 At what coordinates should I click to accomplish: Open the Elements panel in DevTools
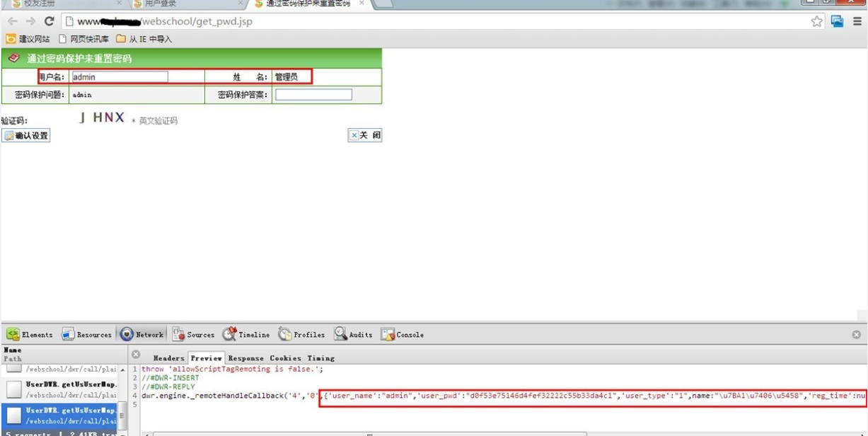[30, 334]
